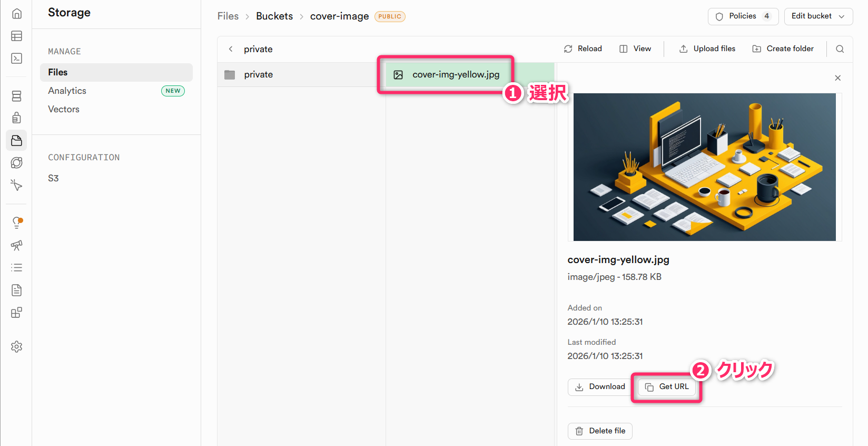Open the View options menu
The width and height of the screenshot is (868, 446).
click(635, 49)
